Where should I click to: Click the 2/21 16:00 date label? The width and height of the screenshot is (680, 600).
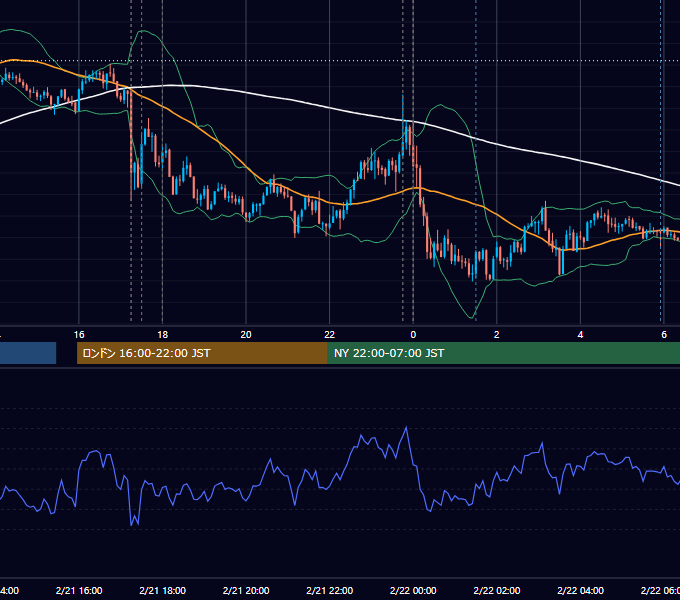point(79,590)
